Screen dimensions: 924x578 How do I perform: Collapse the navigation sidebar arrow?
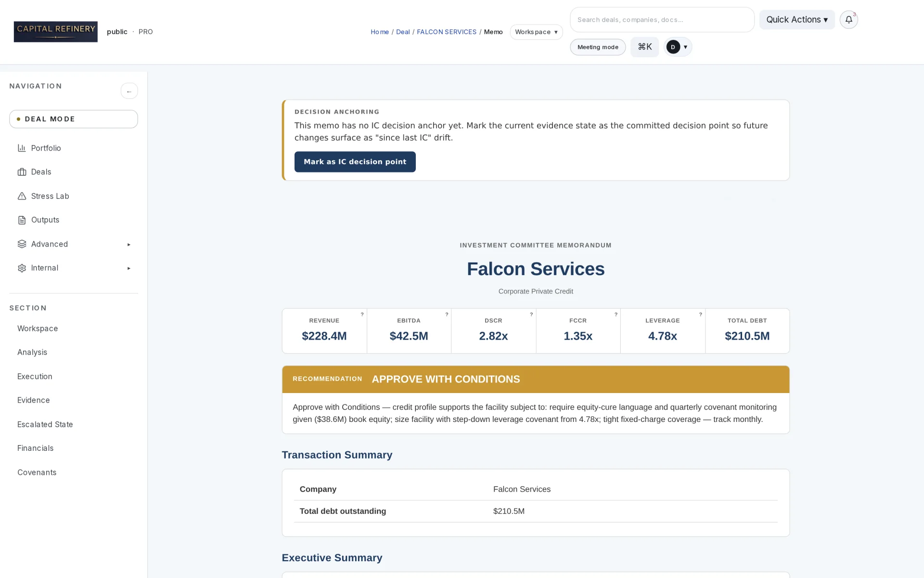(x=129, y=91)
